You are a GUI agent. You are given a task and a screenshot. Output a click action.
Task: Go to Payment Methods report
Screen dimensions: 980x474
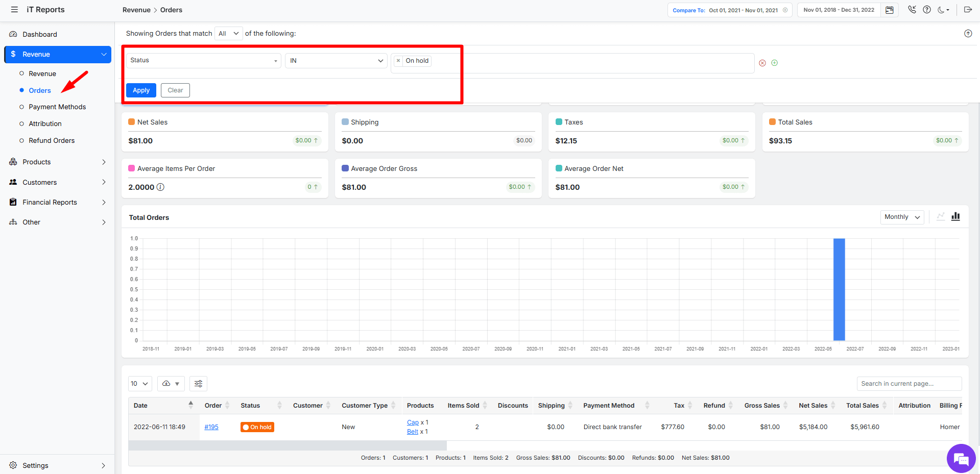click(x=57, y=107)
